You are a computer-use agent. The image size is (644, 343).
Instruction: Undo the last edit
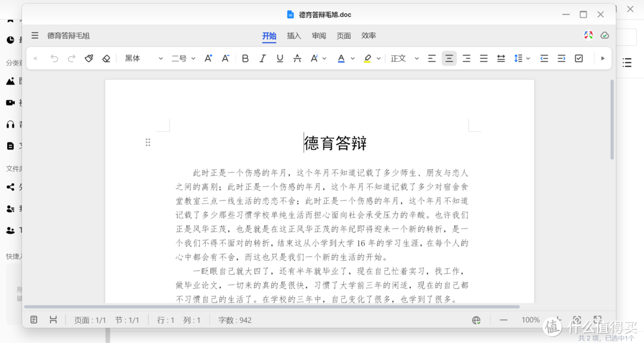54,58
